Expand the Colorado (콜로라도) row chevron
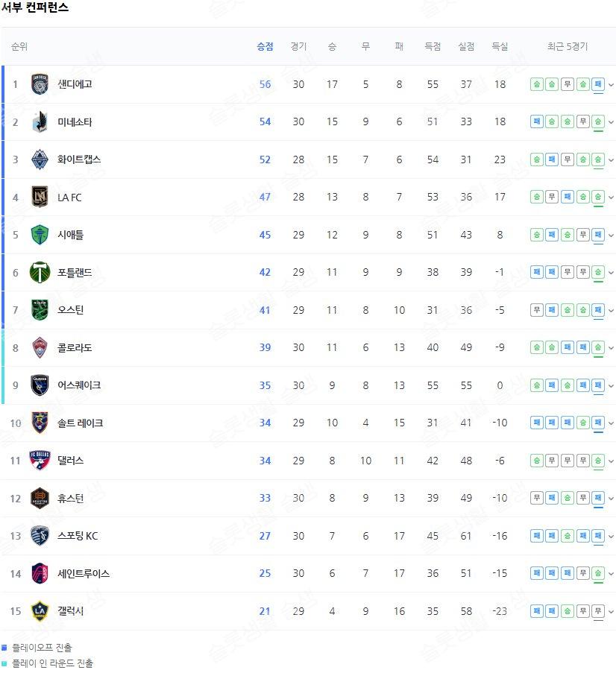Viewport: 616px width, 673px height. click(611, 347)
